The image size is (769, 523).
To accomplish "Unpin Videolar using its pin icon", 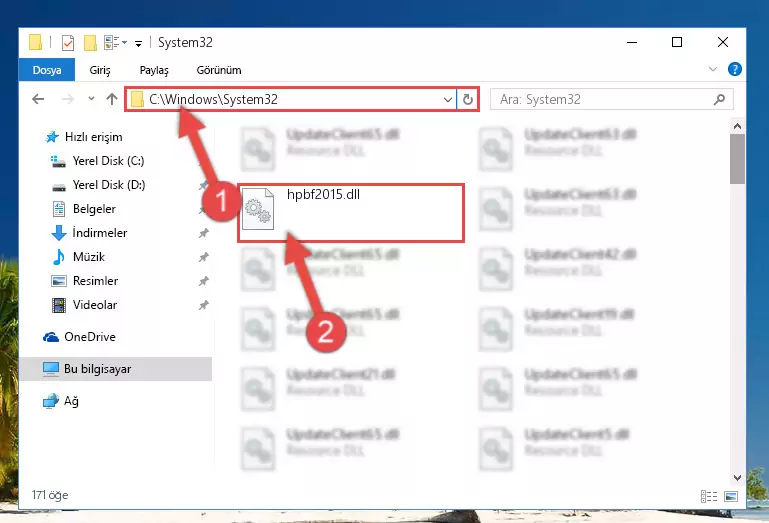I will click(204, 305).
